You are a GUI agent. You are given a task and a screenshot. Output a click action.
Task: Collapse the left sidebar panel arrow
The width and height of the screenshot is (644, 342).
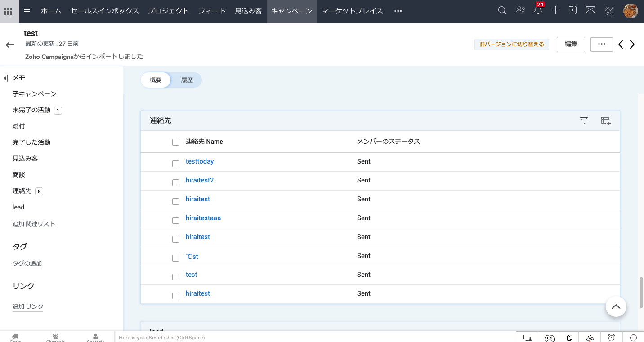5,78
